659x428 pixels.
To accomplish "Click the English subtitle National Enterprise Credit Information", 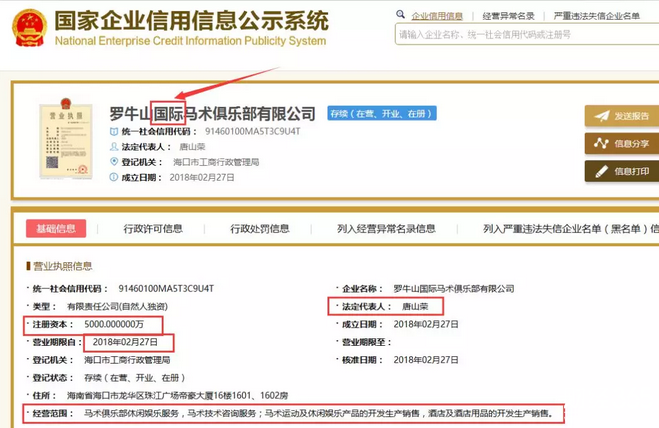I will (x=190, y=41).
